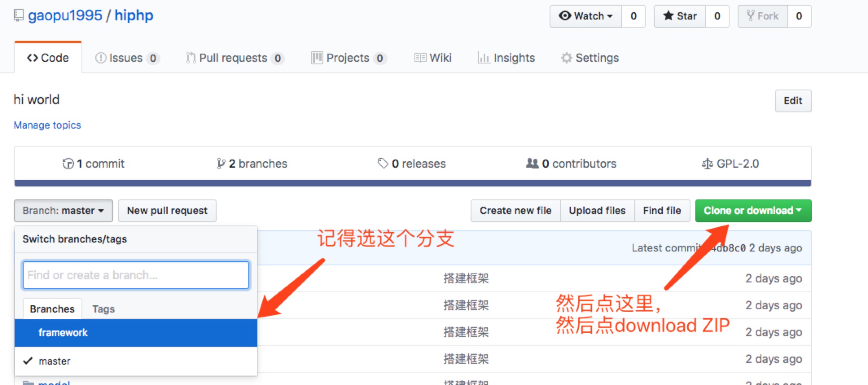Click the repository book icon beside gaopu1995

(x=19, y=16)
